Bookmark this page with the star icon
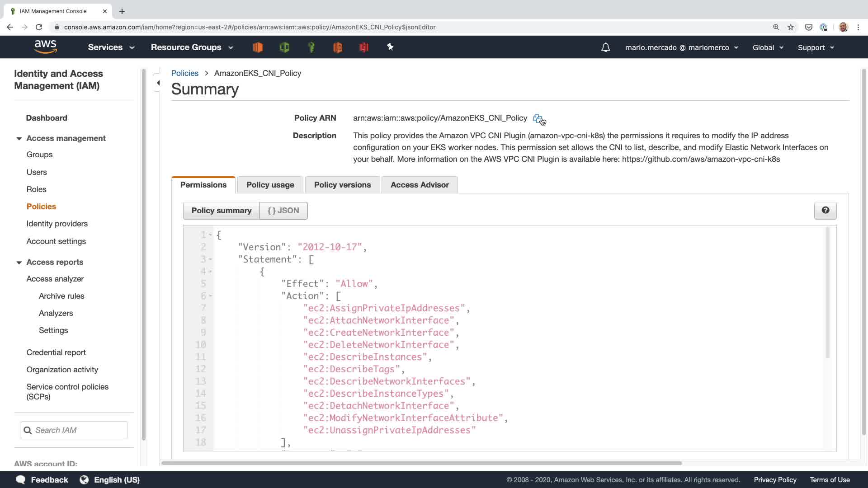Viewport: 868px width, 488px height. point(790,27)
